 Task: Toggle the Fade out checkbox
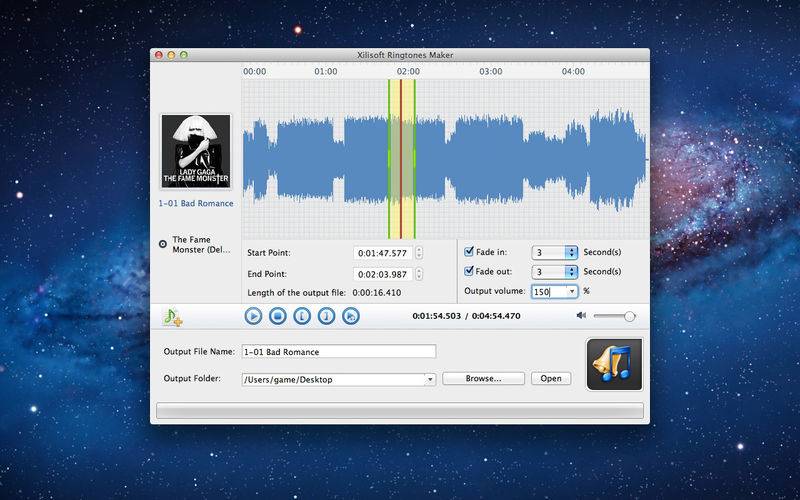click(x=469, y=271)
